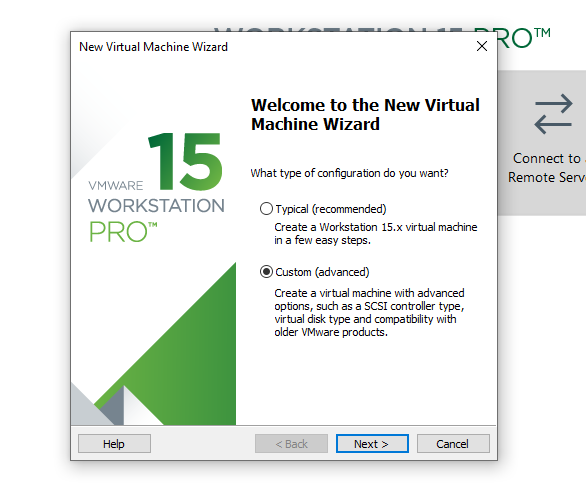Viewport: 586px width, 486px height.
Task: Click the Connect to Remote Server arrows icon
Action: (553, 114)
